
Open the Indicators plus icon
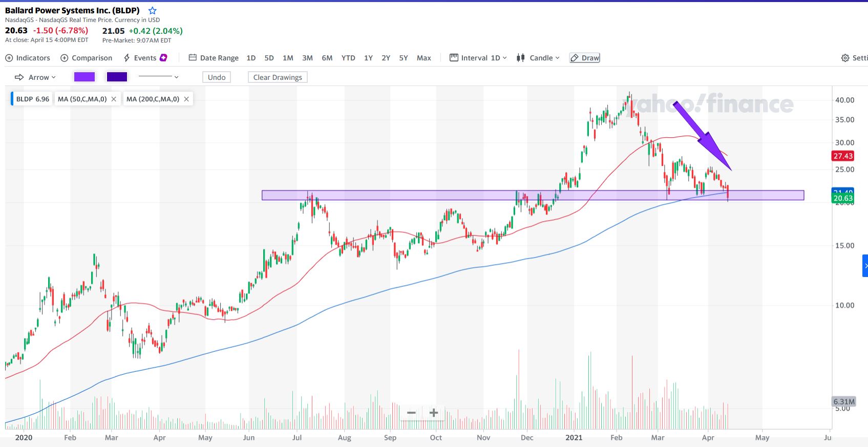click(9, 58)
